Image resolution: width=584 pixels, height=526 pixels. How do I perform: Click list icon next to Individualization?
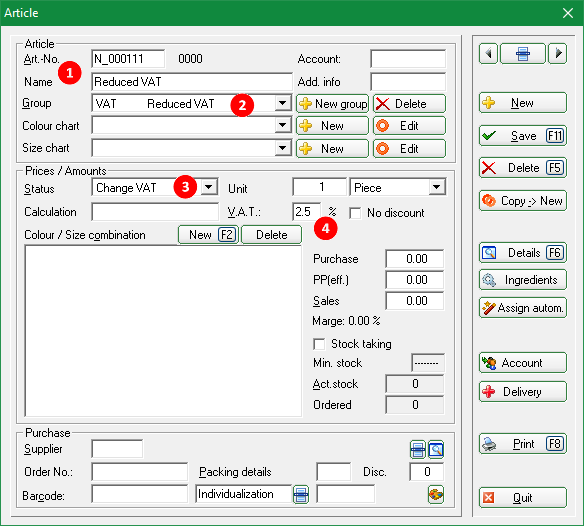coord(301,495)
